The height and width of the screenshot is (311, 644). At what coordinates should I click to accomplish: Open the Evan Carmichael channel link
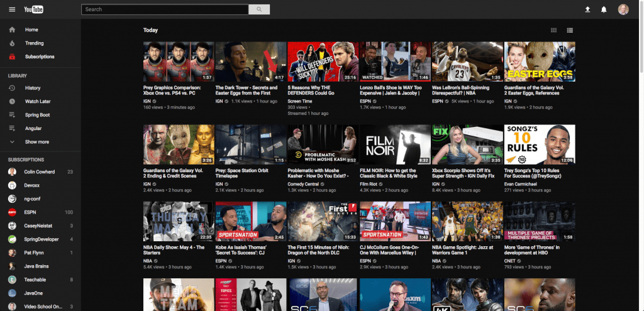520,184
